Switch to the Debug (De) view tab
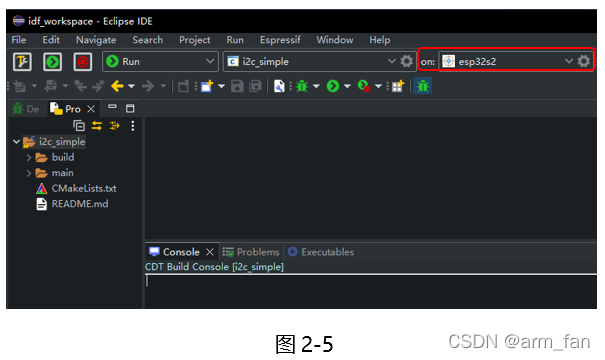Image resolution: width=605 pixels, height=360 pixels. click(x=25, y=109)
